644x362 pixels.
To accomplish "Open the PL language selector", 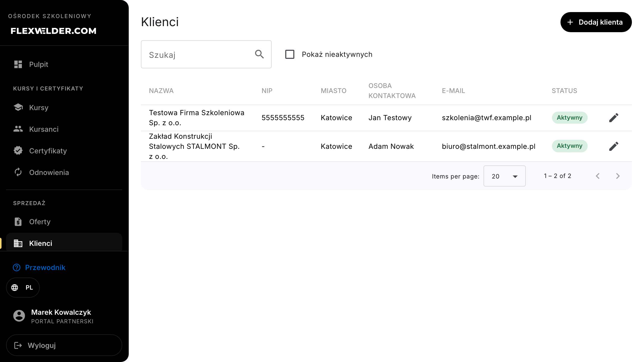I will tap(23, 288).
